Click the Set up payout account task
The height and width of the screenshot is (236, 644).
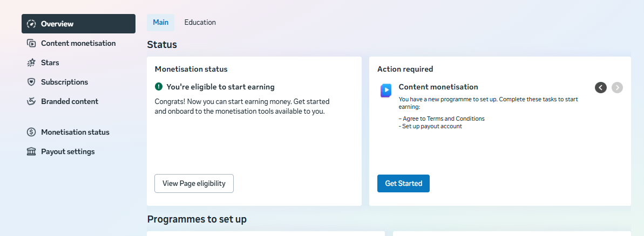pyautogui.click(x=431, y=126)
